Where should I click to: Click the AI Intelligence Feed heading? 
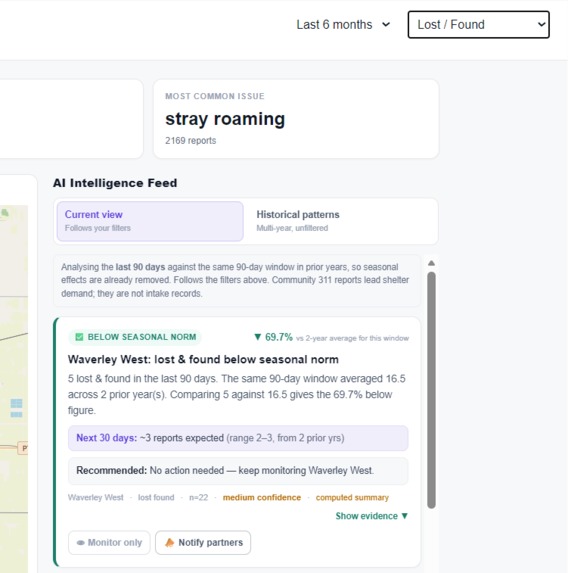point(115,183)
